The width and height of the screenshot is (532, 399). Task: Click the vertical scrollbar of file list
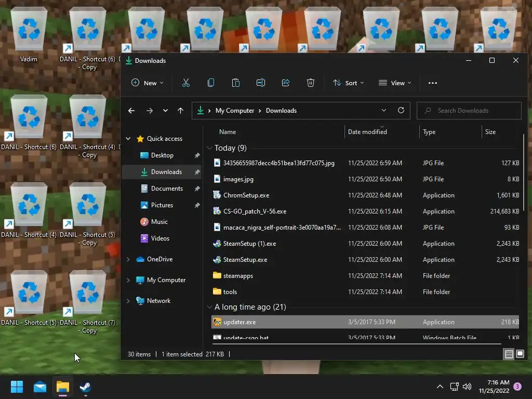tap(524, 173)
